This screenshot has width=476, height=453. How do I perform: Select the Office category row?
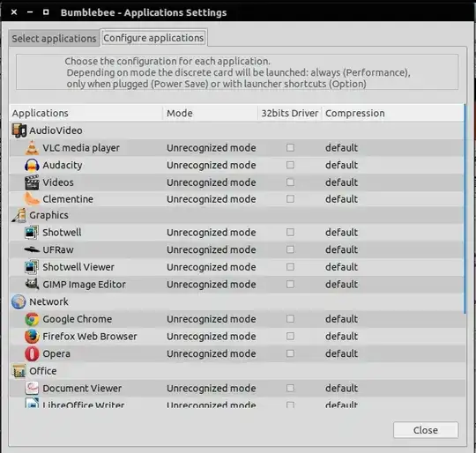[x=237, y=371]
